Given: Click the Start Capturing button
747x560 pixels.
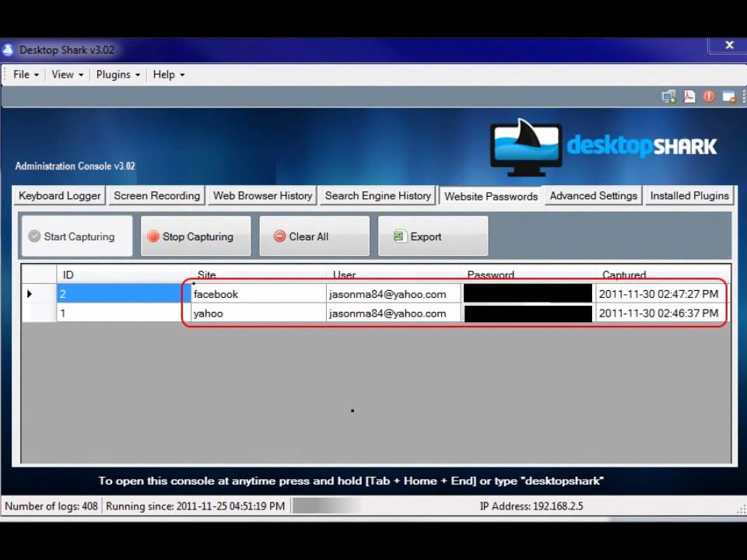Looking at the screenshot, I should (77, 236).
